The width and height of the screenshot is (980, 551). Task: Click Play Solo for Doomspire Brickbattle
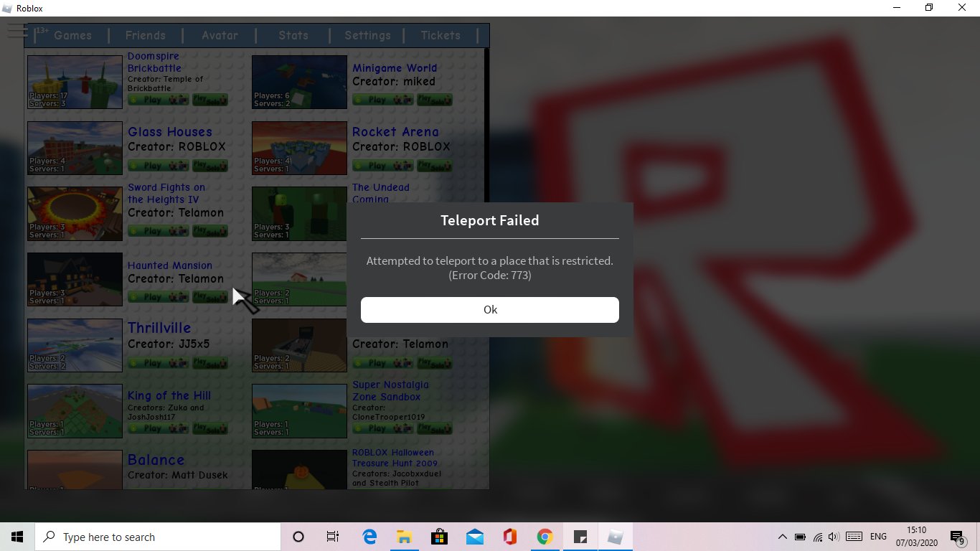coord(210,100)
